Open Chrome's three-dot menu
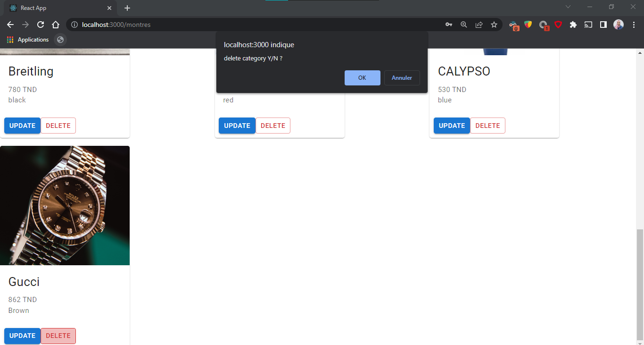Screen dimensions: 644x345 tap(634, 25)
